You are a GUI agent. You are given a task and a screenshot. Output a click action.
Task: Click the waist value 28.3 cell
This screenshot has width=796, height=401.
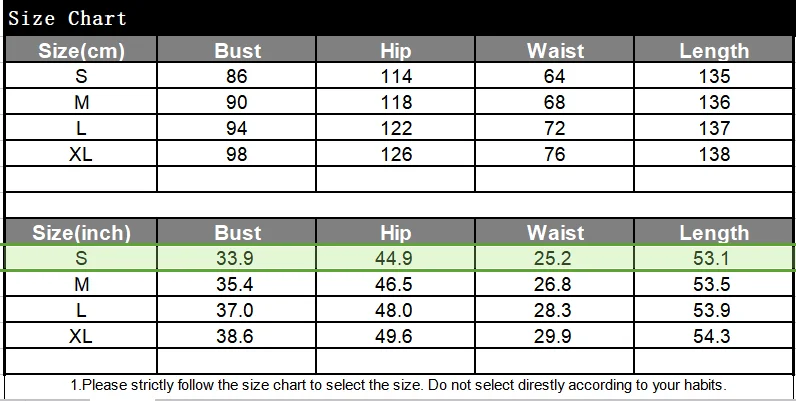(x=554, y=310)
